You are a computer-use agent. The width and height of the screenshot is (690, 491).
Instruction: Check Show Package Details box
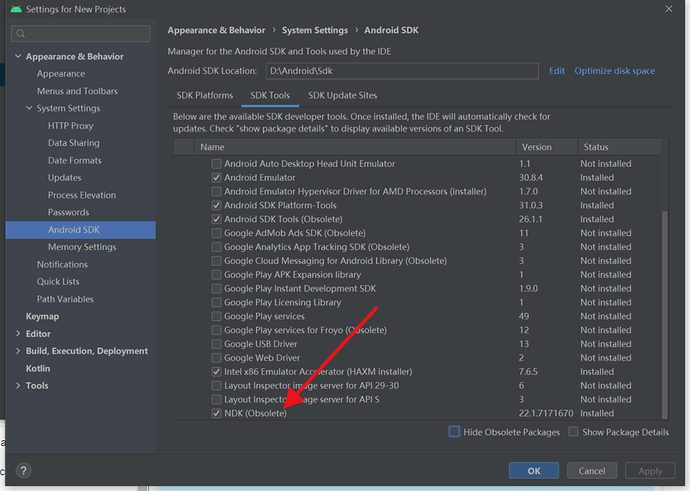pyautogui.click(x=573, y=432)
